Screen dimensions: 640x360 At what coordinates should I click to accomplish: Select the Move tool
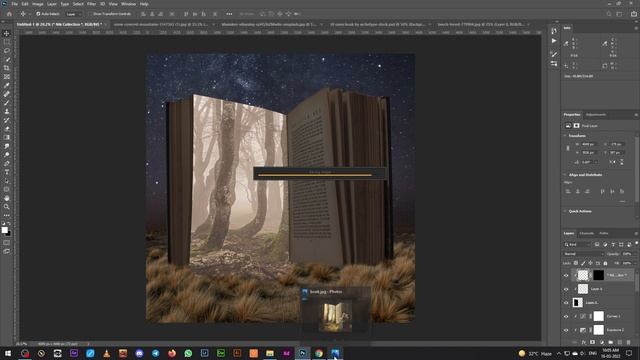click(7, 33)
